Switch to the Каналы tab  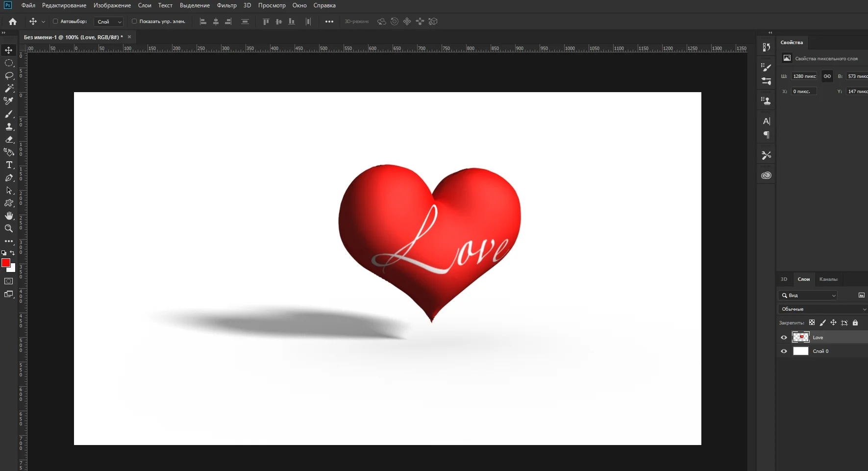coord(829,279)
